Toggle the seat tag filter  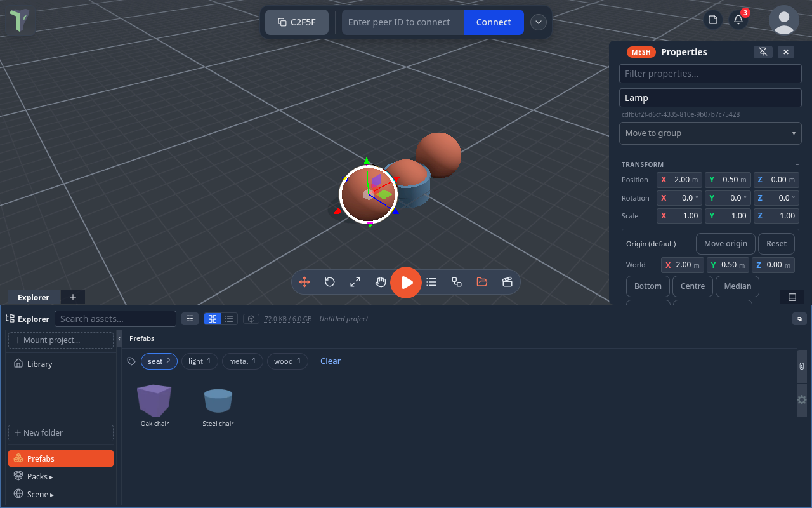159,361
